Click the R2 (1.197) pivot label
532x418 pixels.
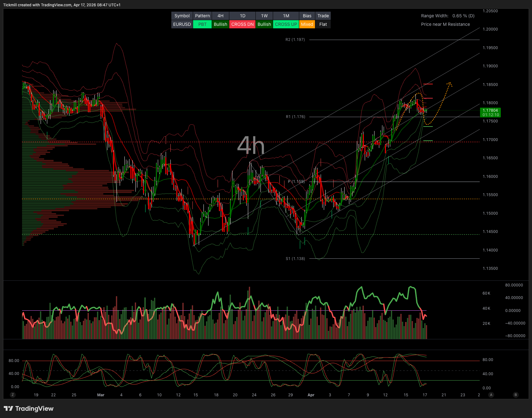click(x=295, y=40)
